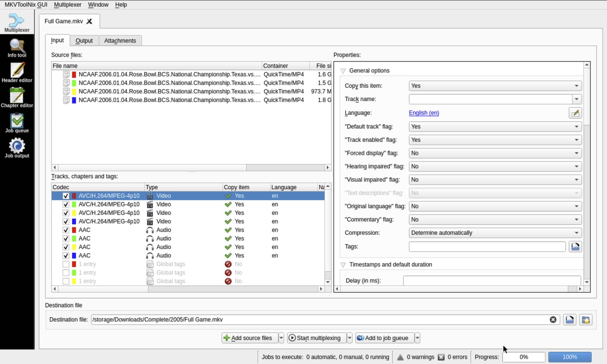The height and width of the screenshot is (364, 607).
Task: Switch to the Attachments tab
Action: pos(120,41)
